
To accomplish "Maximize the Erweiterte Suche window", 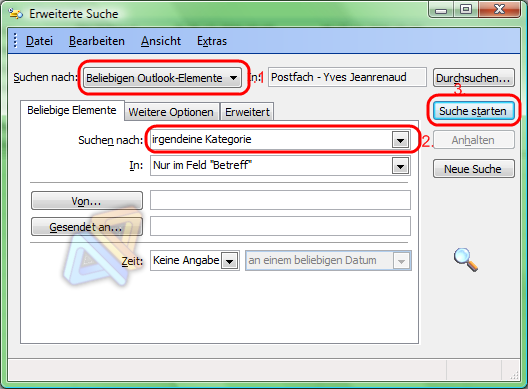I will point(466,9).
